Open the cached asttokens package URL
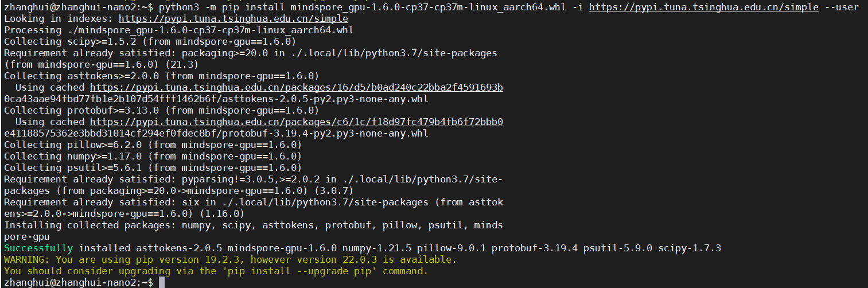Viewport: 868px width, 288px height. tap(296, 87)
